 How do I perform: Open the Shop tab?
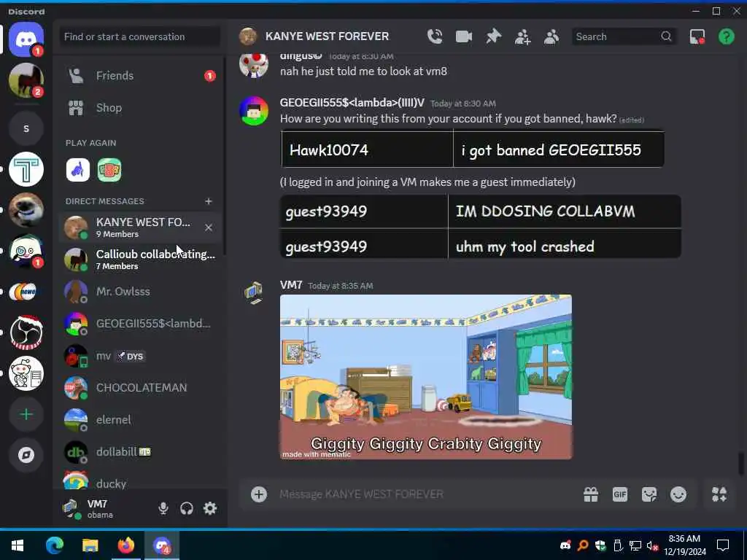[141, 108]
